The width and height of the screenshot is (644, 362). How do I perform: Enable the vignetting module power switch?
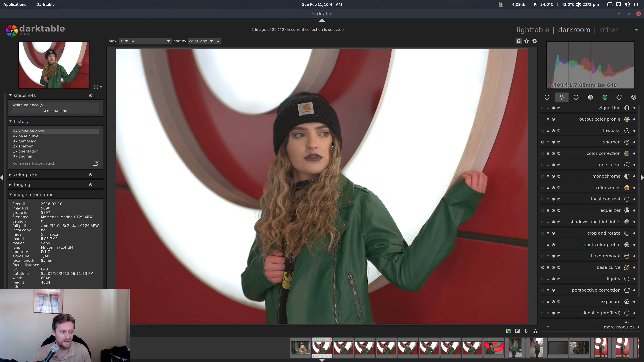543,108
